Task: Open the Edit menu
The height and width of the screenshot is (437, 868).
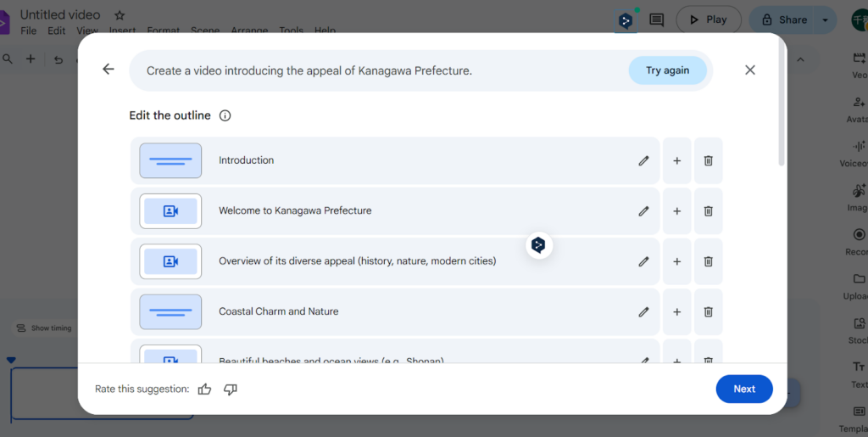Action: click(56, 31)
